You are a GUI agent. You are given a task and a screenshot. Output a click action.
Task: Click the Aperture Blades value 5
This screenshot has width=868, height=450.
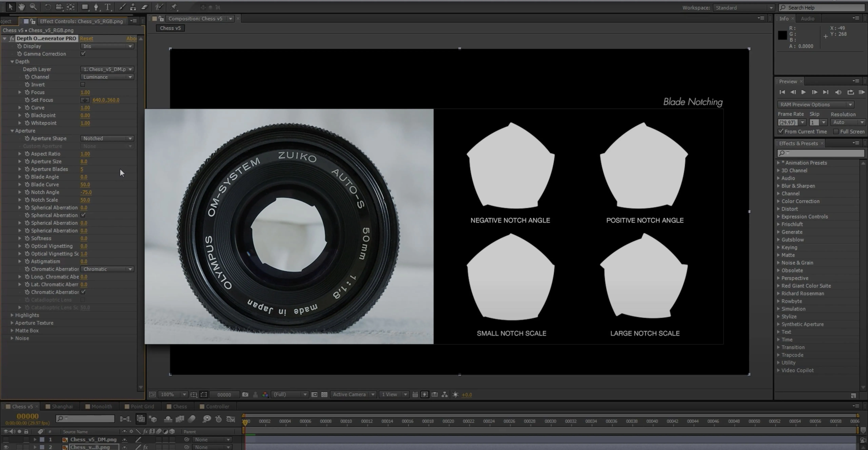[82, 169]
